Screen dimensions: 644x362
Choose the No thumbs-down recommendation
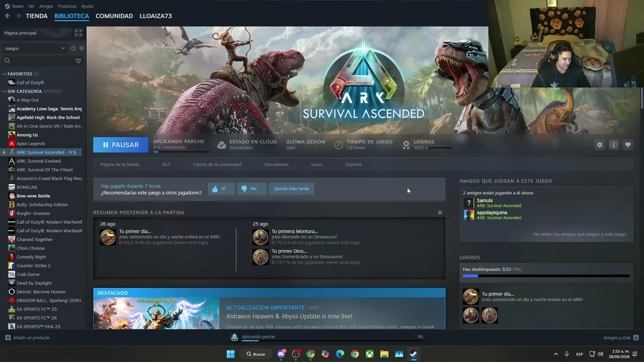pos(252,189)
